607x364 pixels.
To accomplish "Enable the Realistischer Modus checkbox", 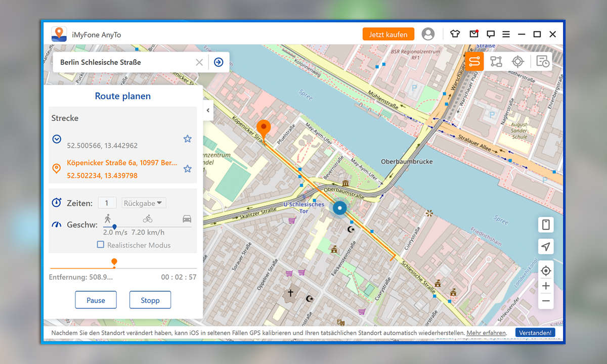I will [x=101, y=245].
